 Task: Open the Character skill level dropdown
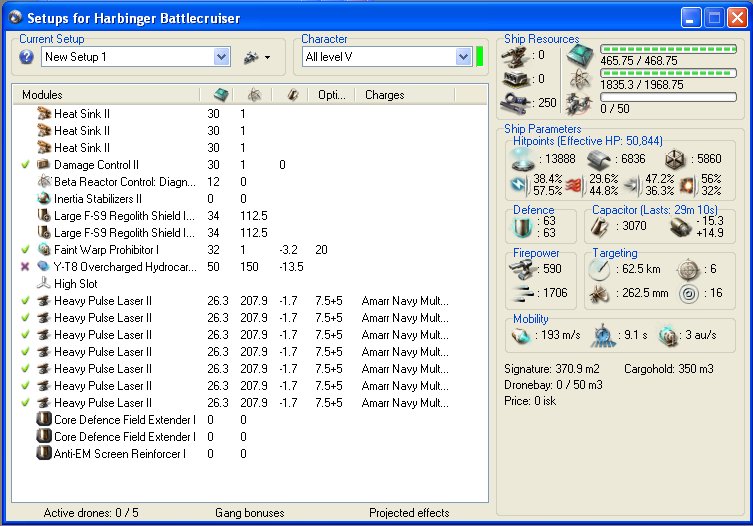point(463,57)
